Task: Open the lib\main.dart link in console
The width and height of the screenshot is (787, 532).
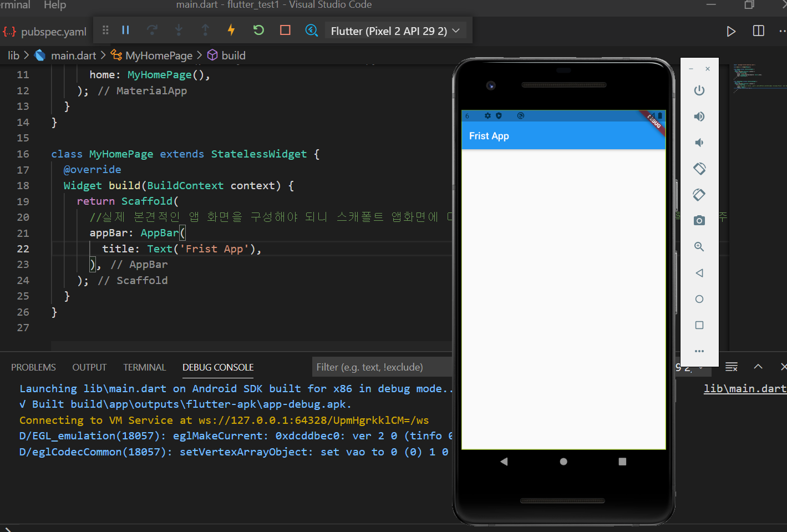Action: point(745,389)
